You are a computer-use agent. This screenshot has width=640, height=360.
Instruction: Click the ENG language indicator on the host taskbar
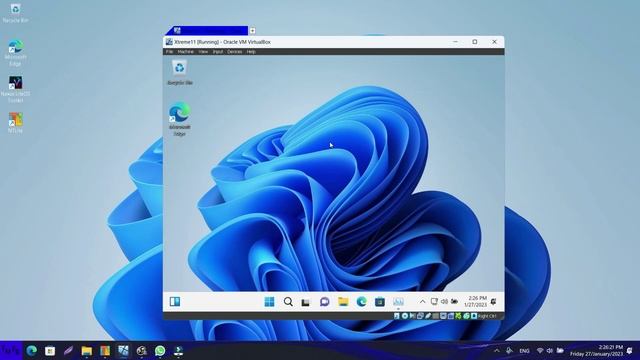coord(524,351)
